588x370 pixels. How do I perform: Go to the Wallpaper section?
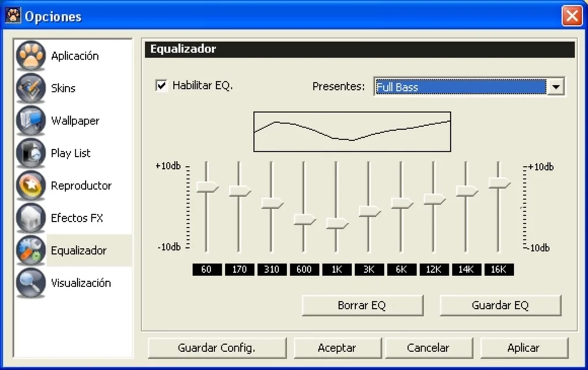(75, 120)
